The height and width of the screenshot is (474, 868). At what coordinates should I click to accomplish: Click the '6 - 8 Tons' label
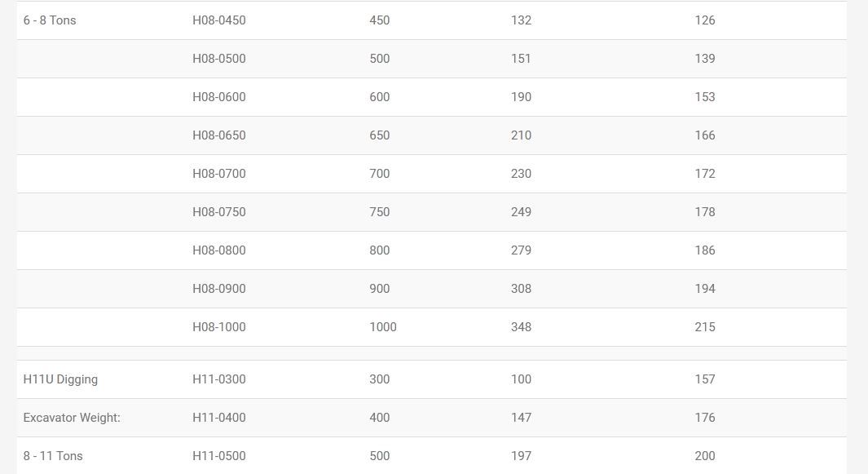50,20
